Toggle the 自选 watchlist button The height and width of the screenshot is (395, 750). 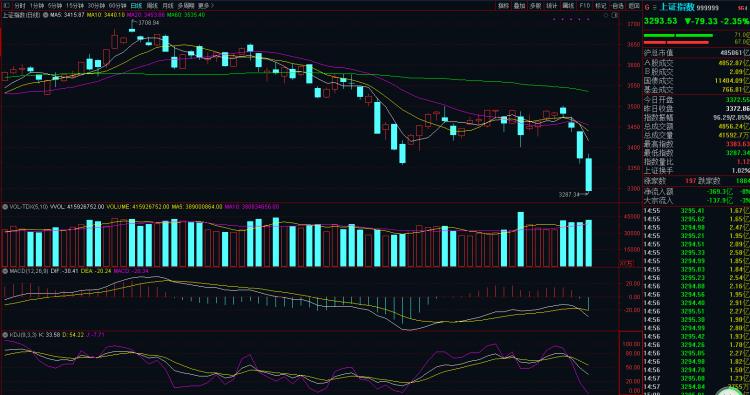tap(618, 6)
